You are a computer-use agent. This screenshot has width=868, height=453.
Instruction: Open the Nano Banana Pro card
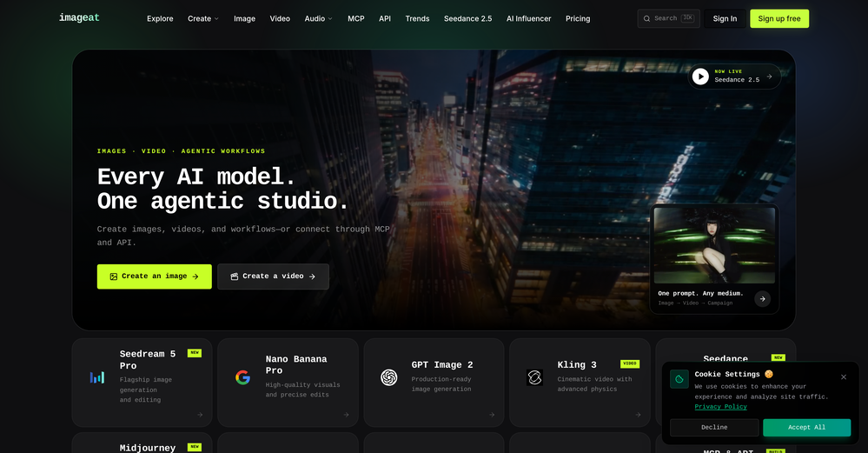click(x=288, y=382)
